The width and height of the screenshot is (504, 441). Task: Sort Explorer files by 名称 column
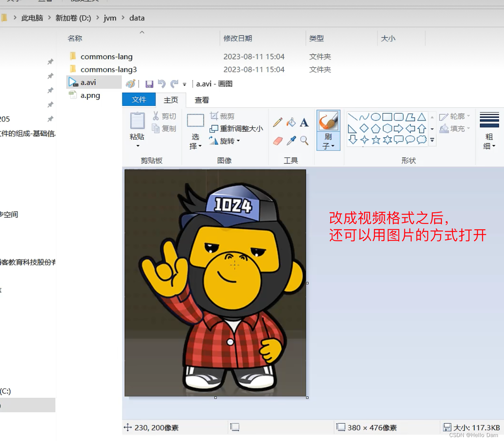tap(75, 38)
